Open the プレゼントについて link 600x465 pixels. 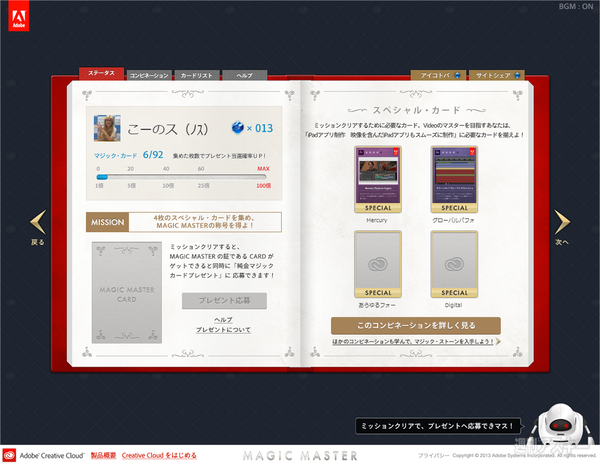click(x=223, y=330)
